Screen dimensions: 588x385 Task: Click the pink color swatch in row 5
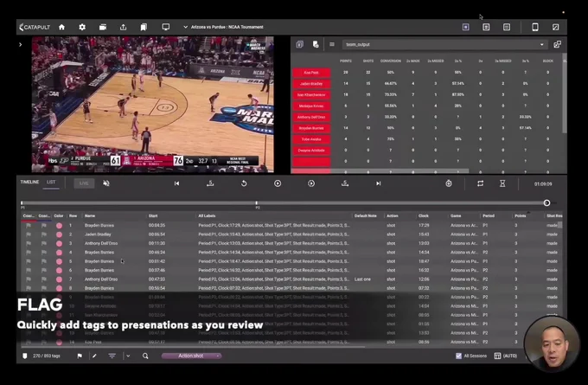point(59,261)
